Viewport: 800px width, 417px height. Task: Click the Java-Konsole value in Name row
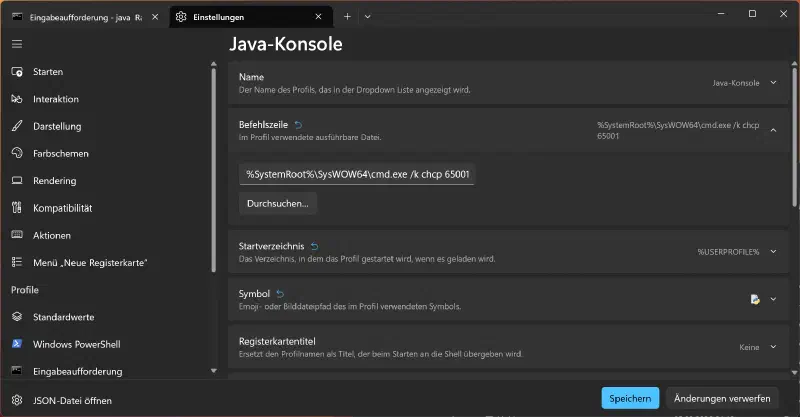tap(736, 83)
